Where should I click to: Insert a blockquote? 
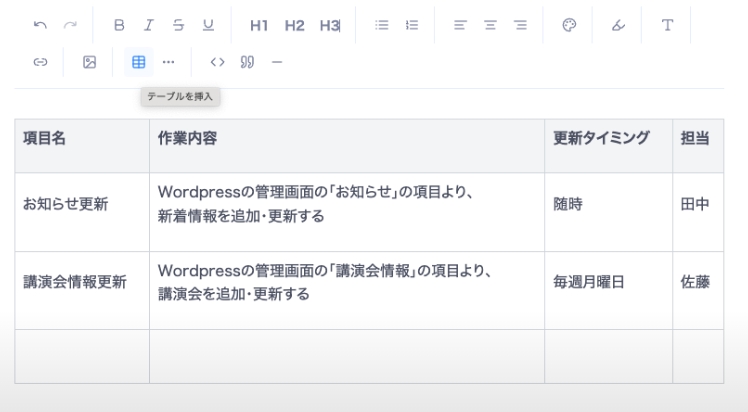click(247, 62)
